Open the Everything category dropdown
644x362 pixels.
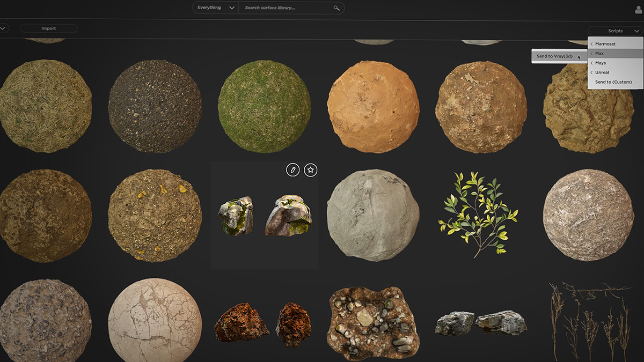pos(216,8)
